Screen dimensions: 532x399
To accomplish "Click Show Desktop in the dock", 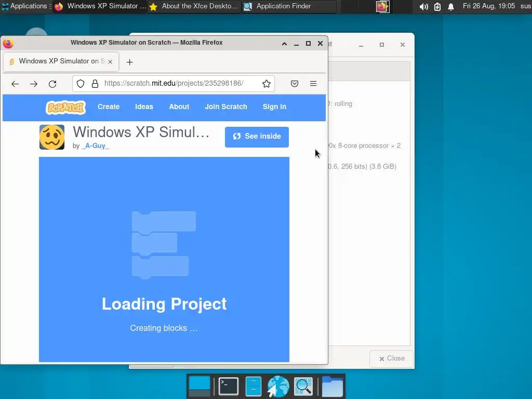I will click(199, 387).
